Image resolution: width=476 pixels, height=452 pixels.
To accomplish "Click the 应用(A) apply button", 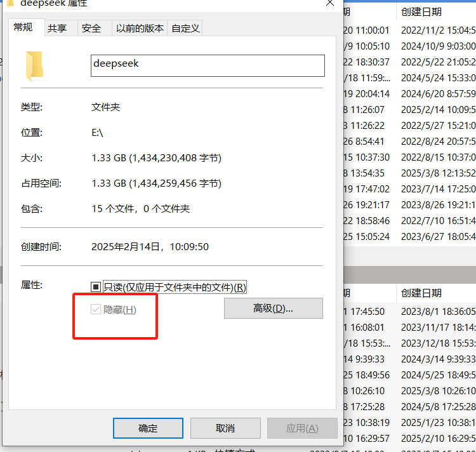I will pyautogui.click(x=302, y=428).
